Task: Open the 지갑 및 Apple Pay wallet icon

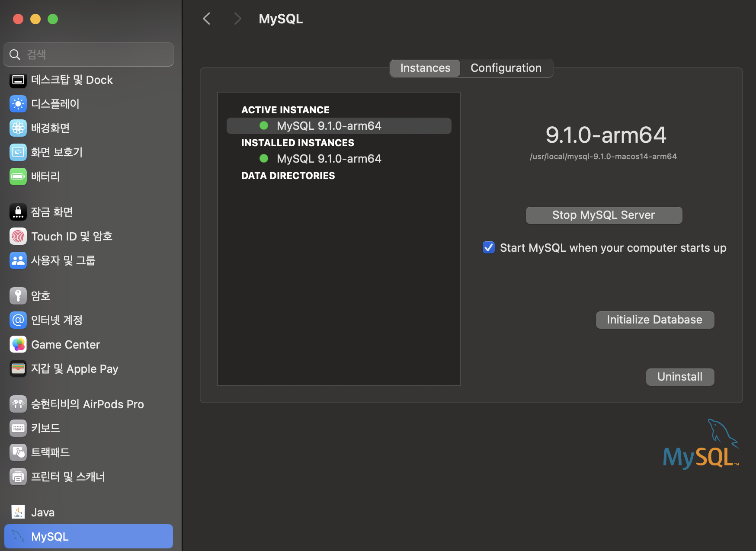Action: pos(18,369)
